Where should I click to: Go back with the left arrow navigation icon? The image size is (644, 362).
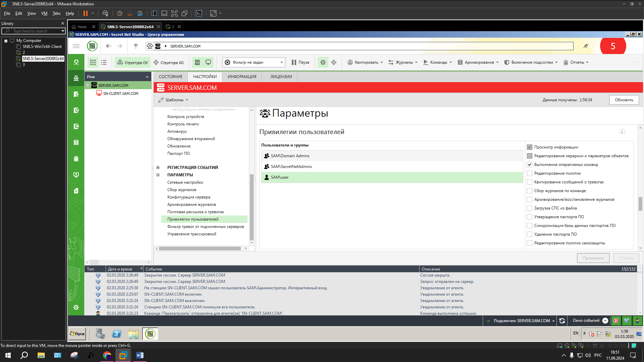pyautogui.click(x=108, y=46)
